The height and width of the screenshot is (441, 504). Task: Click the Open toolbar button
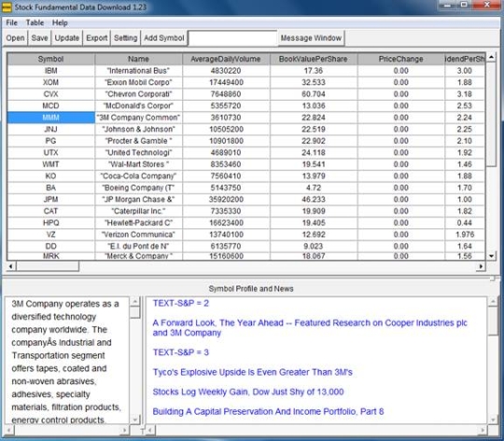pyautogui.click(x=15, y=38)
